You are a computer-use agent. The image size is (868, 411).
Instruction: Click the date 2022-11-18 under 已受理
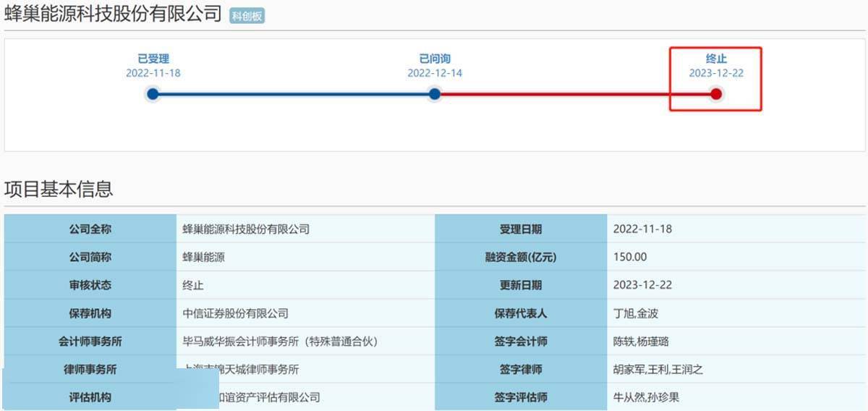(153, 73)
